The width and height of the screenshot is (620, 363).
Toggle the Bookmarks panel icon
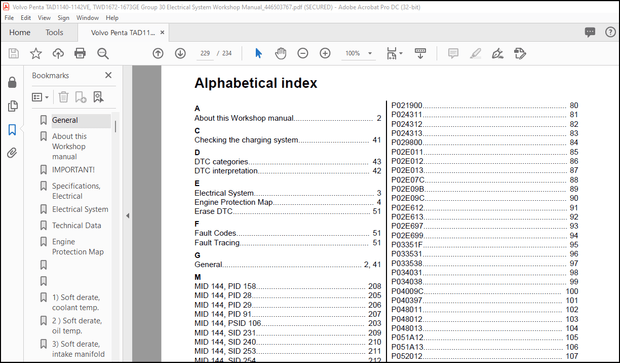pos(12,129)
